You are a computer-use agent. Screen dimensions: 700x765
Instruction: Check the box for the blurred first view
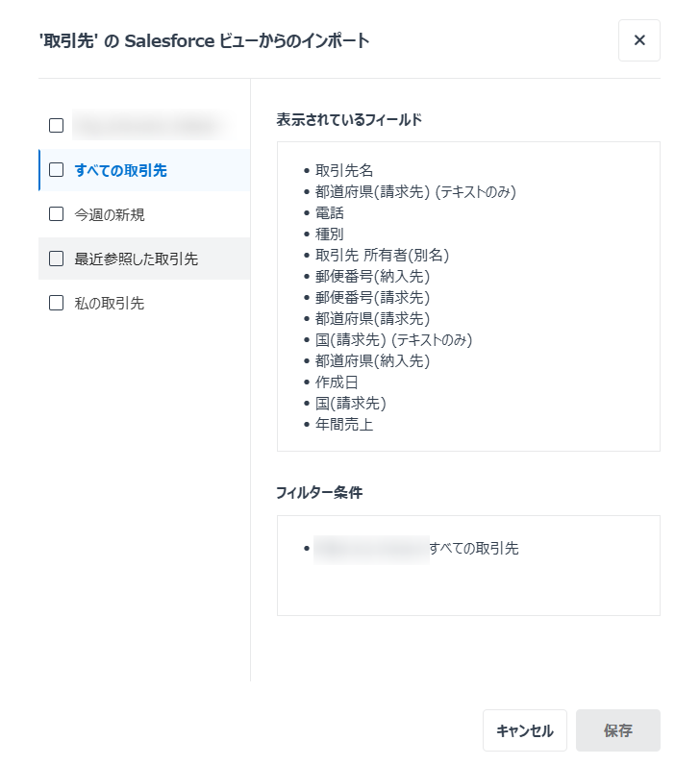(x=56, y=125)
